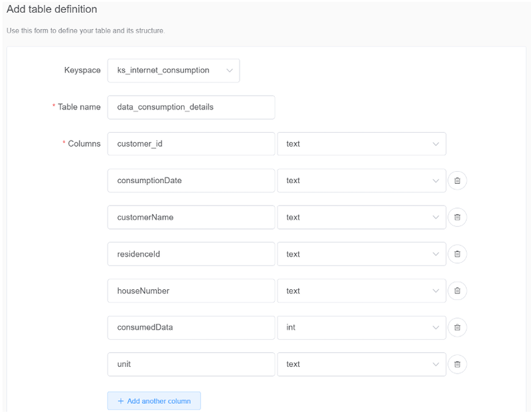Edit the residenceId column name
Viewport: 531px width, 420px height.
pos(191,254)
